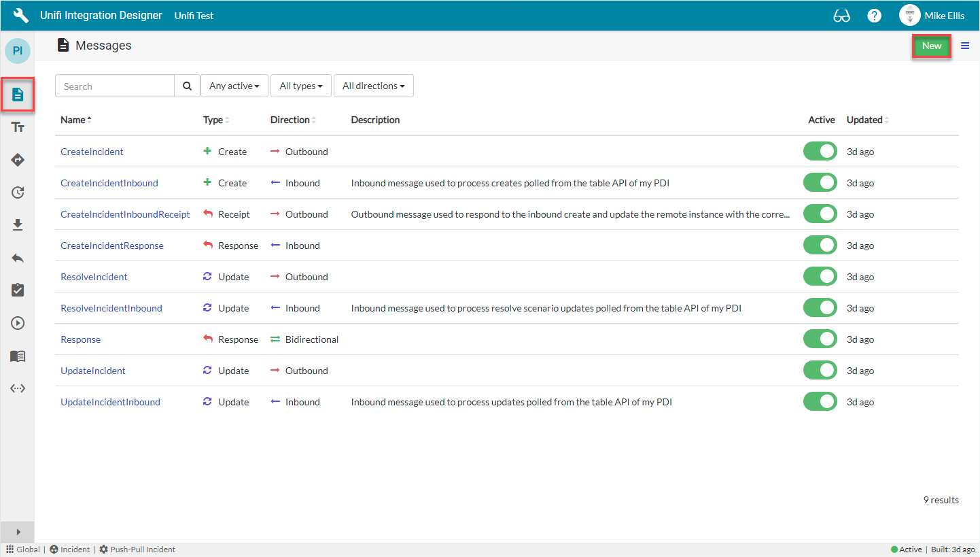This screenshot has width=980, height=557.
Task: Click the green New button
Action: (x=931, y=46)
